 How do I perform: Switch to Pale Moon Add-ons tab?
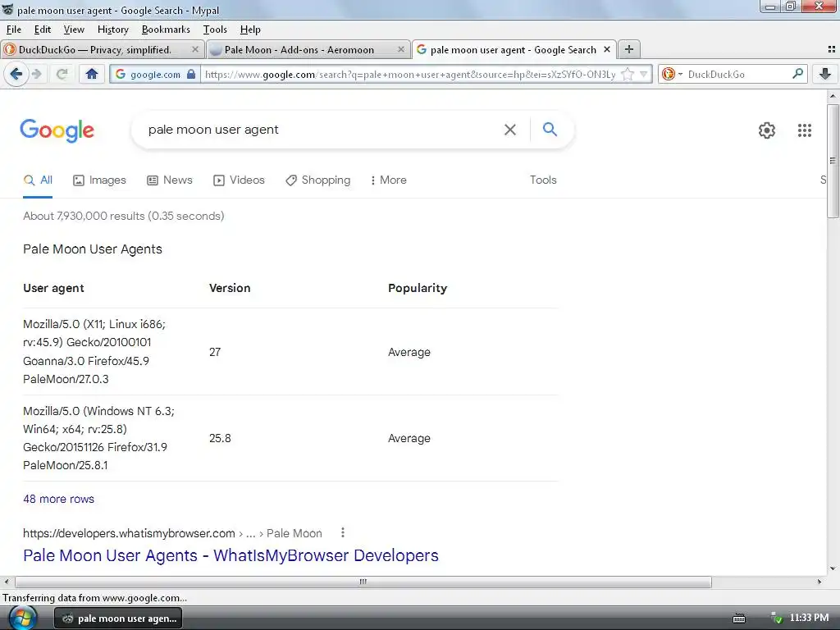point(308,49)
